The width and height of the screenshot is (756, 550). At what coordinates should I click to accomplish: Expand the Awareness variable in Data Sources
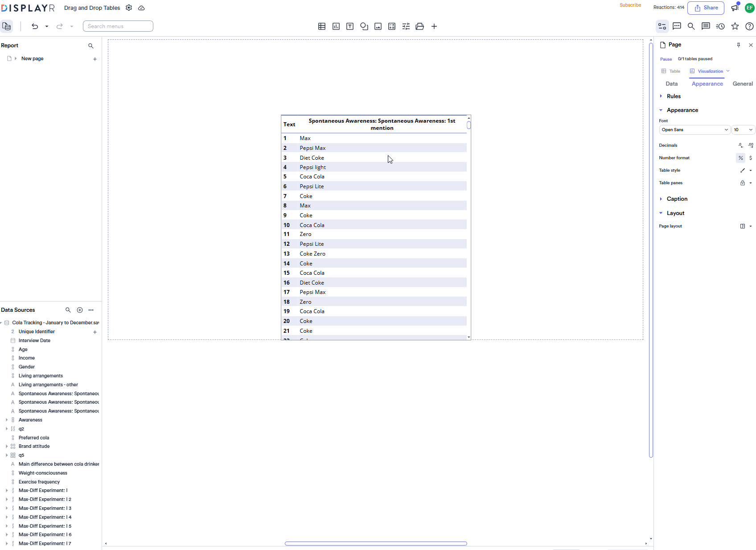[x=7, y=420]
